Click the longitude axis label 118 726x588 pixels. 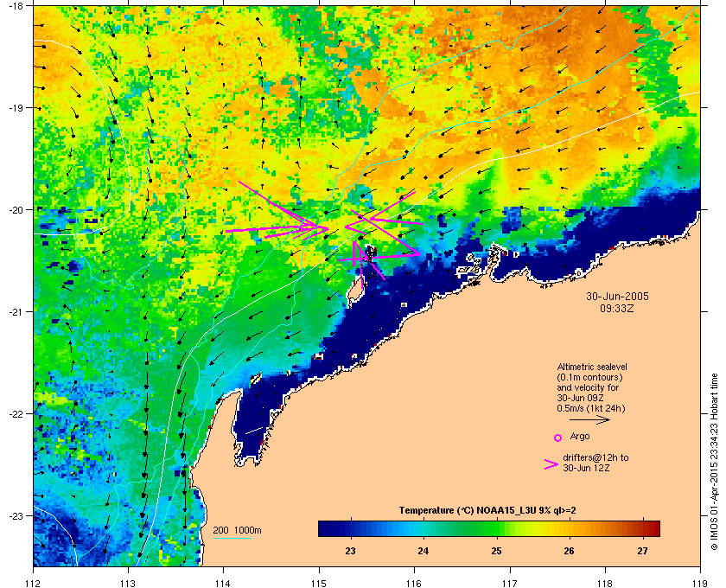tap(605, 583)
